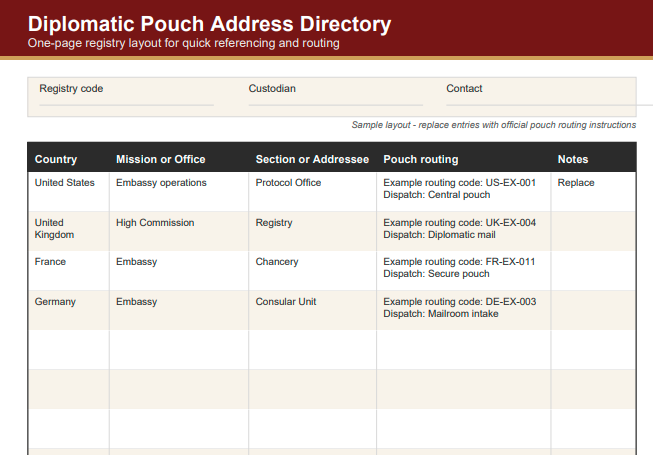Select the High Commission cell
Screen dimensions: 653x455
pos(179,231)
